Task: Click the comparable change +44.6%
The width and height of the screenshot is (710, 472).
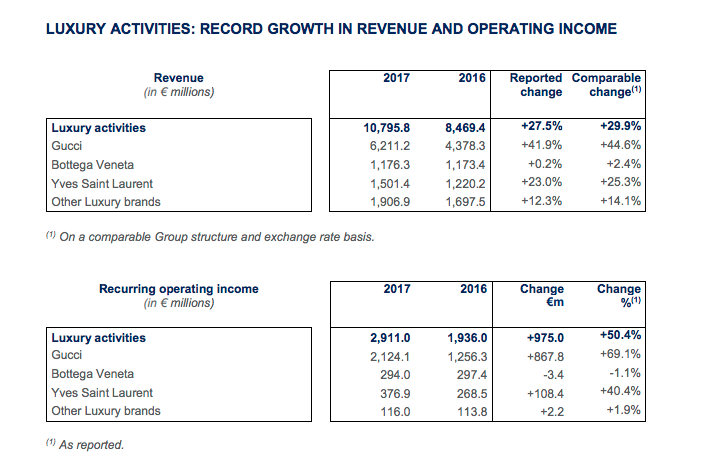Action: (x=620, y=145)
